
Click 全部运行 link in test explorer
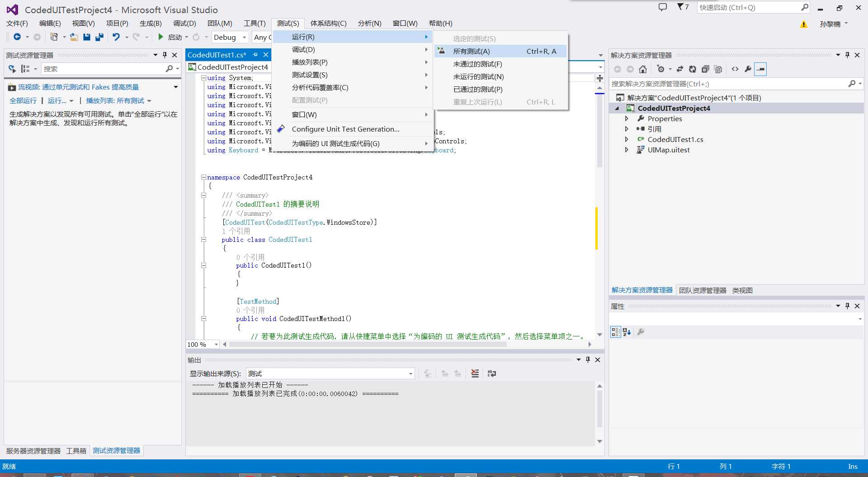23,100
